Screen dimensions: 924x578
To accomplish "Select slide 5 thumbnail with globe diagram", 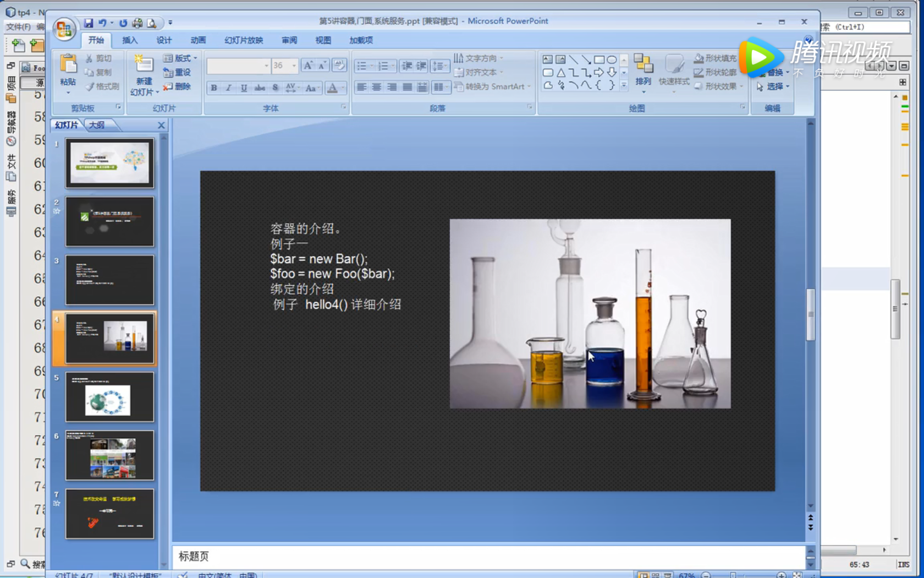I will [x=110, y=397].
